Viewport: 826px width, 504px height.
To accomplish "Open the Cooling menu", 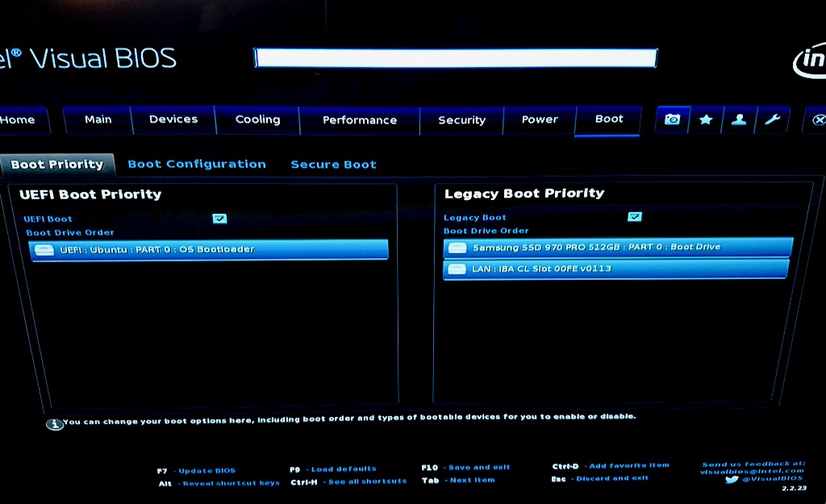I will pyautogui.click(x=257, y=119).
